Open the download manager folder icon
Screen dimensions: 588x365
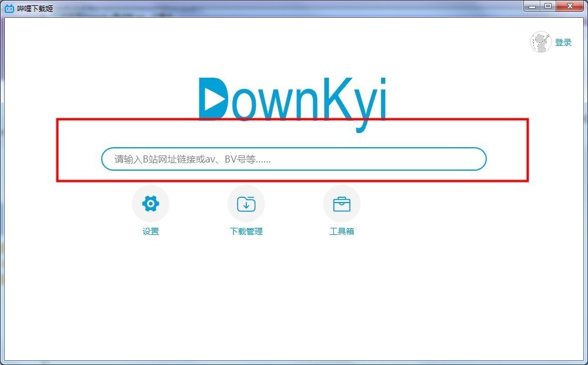click(x=246, y=204)
